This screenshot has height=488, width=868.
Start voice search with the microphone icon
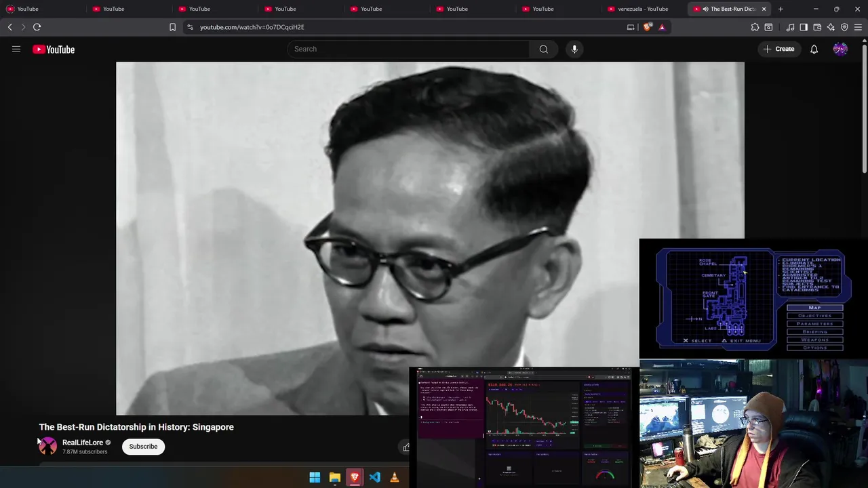574,49
